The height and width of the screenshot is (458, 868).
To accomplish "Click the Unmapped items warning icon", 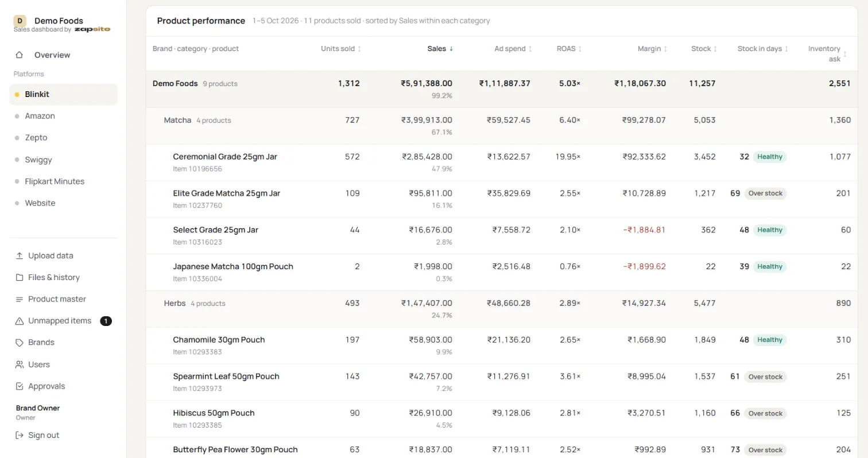I will click(20, 321).
